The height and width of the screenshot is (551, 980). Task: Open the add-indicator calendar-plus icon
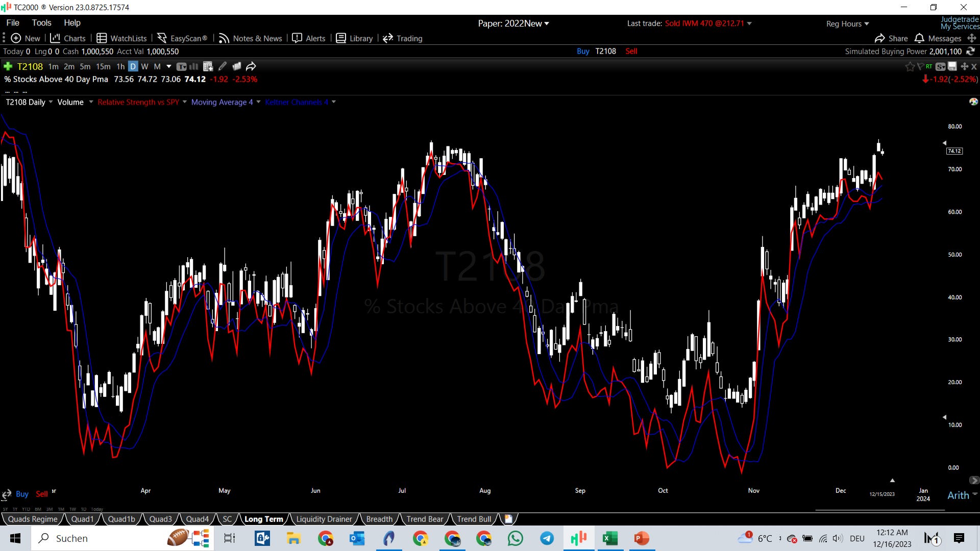click(x=208, y=66)
